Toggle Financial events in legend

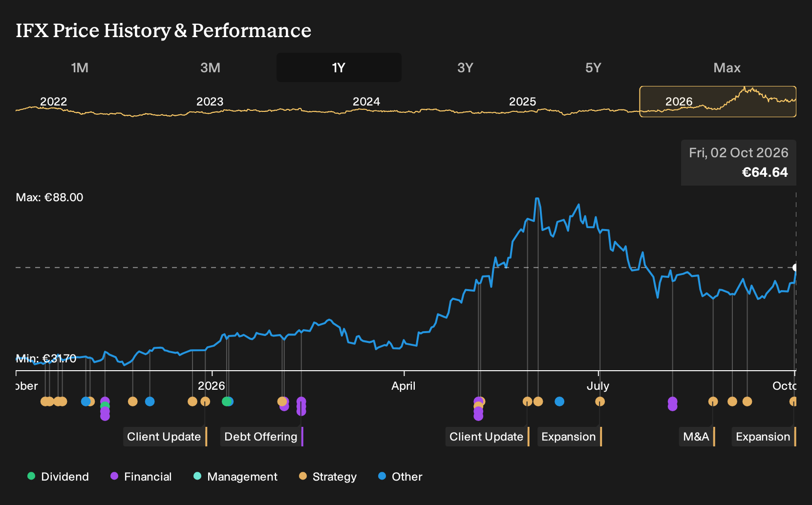141,477
